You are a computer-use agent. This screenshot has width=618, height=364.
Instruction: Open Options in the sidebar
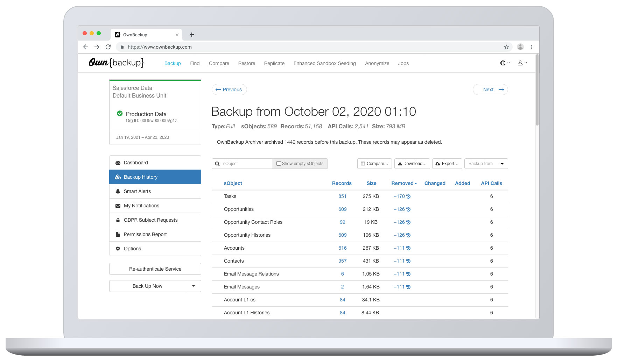coord(155,249)
